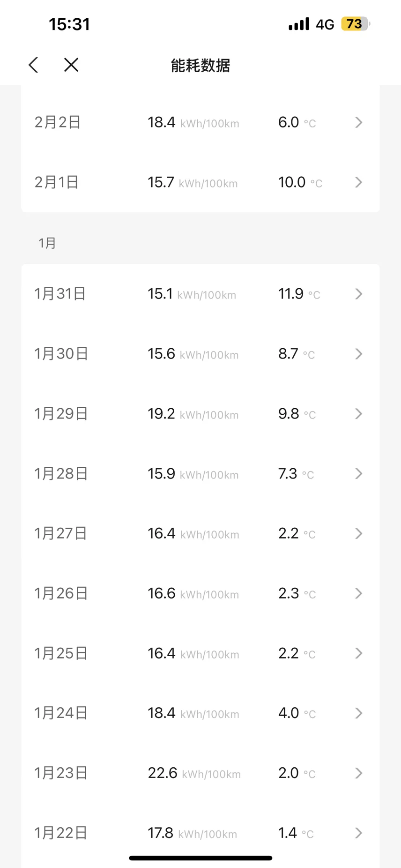Viewport: 401px width, 868px height.
Task: Tap the 22.6 kWh/100km consumption value
Action: pyautogui.click(x=194, y=773)
